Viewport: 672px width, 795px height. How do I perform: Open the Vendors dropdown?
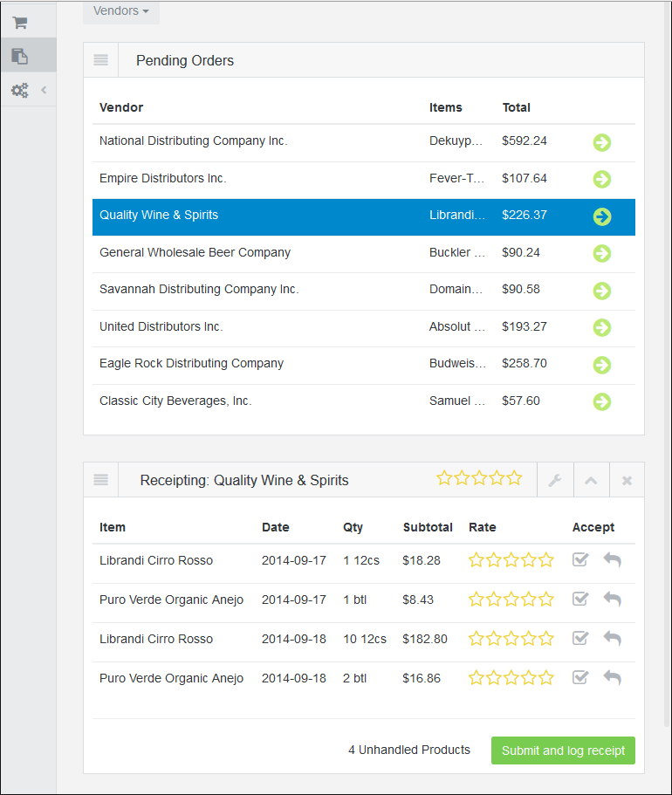120,11
